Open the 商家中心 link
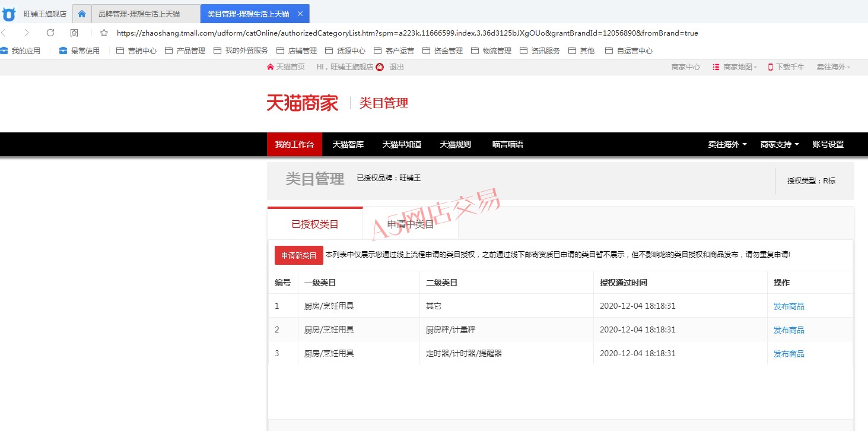The image size is (868, 431). [686, 67]
